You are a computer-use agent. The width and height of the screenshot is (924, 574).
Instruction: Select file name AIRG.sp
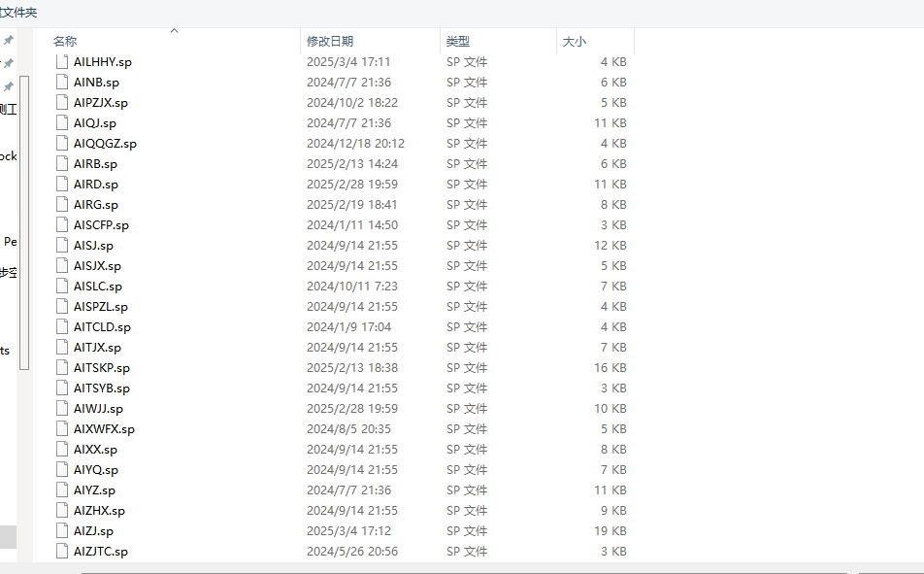click(96, 205)
